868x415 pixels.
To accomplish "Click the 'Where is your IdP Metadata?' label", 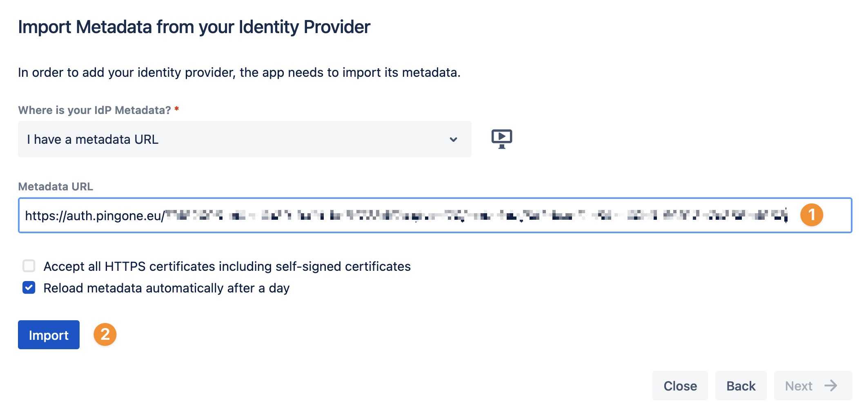I will (94, 110).
